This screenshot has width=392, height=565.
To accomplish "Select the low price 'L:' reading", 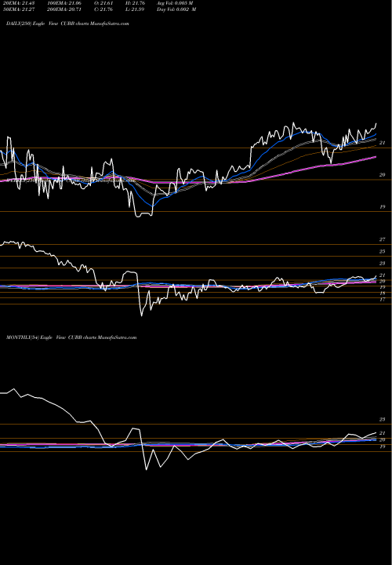I will click(134, 9).
